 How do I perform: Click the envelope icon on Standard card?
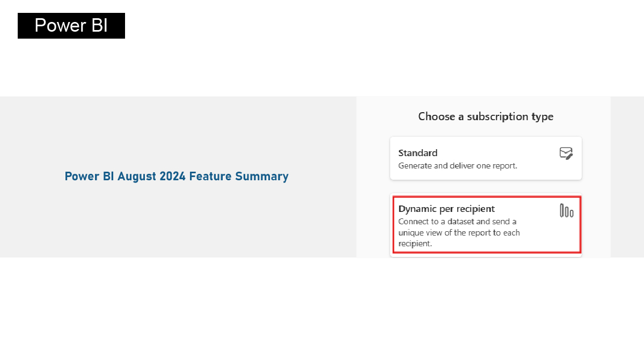click(x=566, y=153)
